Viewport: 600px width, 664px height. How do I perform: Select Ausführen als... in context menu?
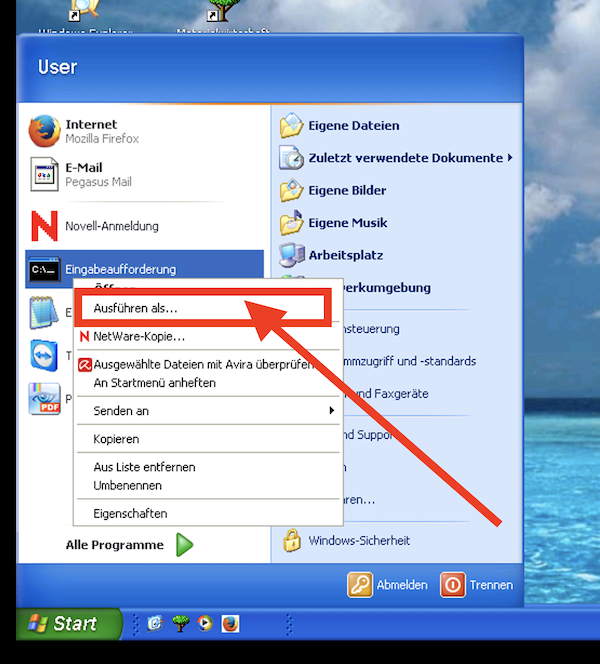136,309
